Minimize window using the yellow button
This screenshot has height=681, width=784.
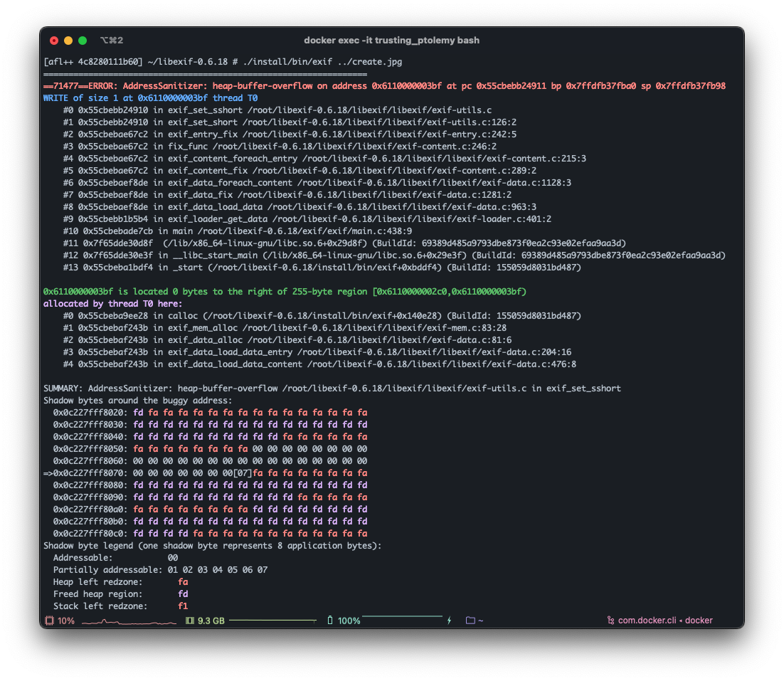coord(68,41)
